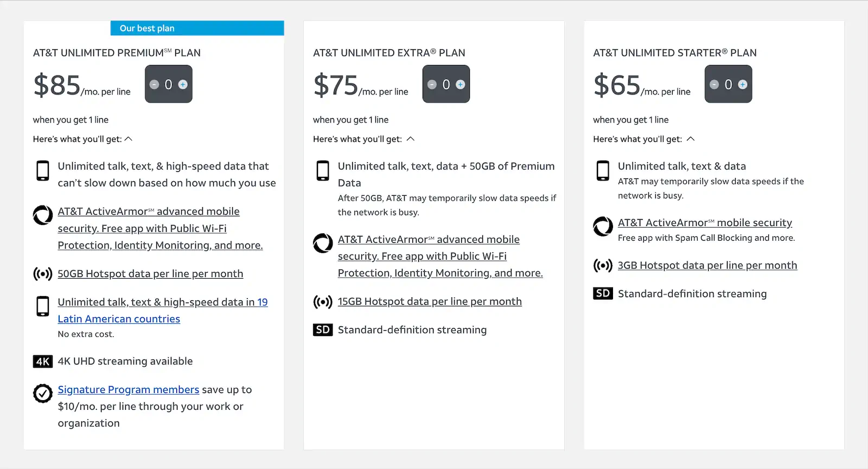
Task: Click Signature Program checkmark badge icon
Action: [x=43, y=393]
